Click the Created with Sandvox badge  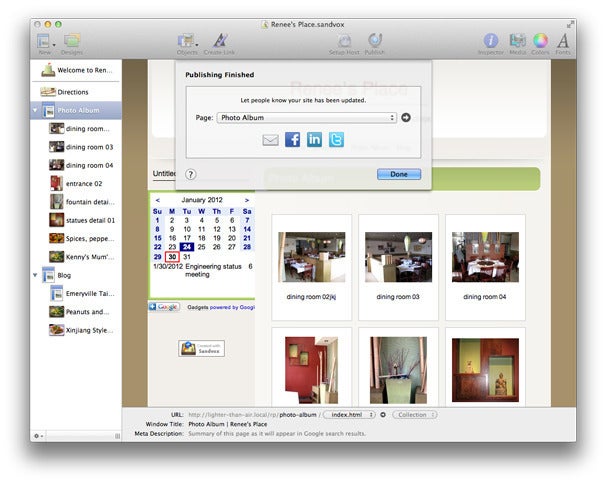coord(201,349)
